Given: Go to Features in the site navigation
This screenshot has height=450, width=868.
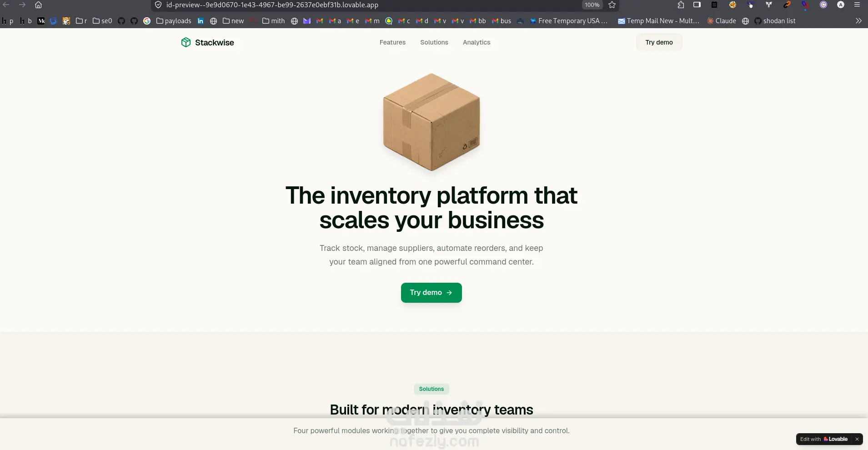Looking at the screenshot, I should [392, 42].
